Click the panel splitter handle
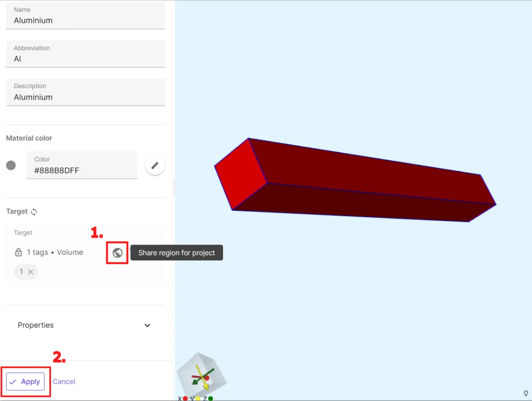 174,187
